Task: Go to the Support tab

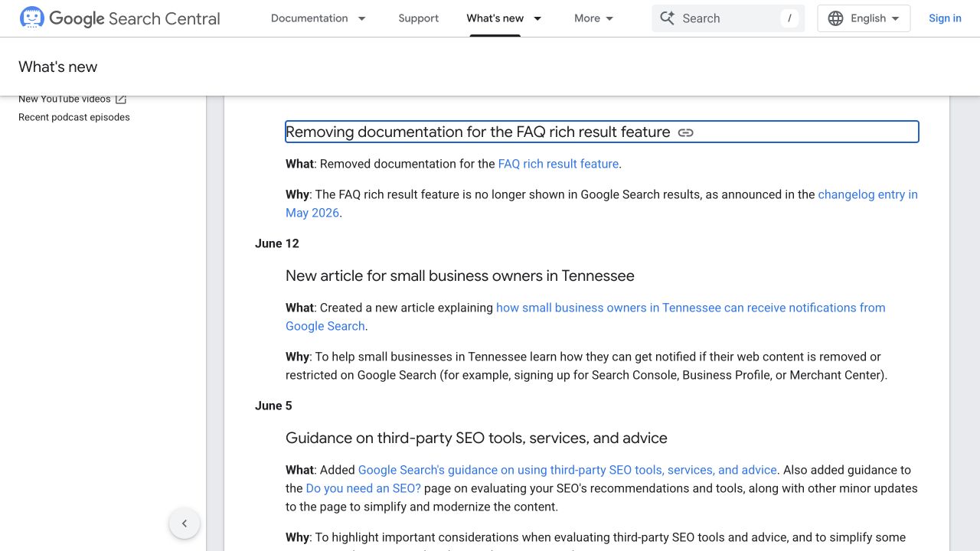Action: 419,18
